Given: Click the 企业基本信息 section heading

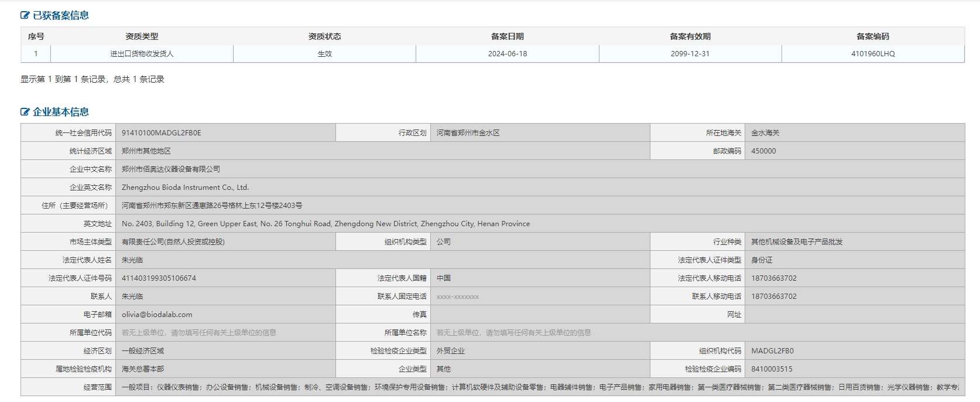Looking at the screenshot, I should pyautogui.click(x=61, y=112).
